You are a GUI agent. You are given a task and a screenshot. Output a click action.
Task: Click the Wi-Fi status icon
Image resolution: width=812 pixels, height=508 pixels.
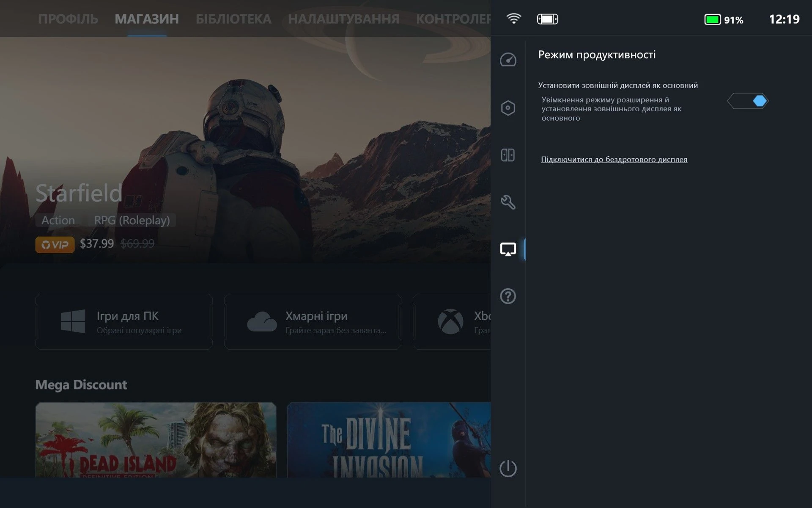click(x=514, y=19)
